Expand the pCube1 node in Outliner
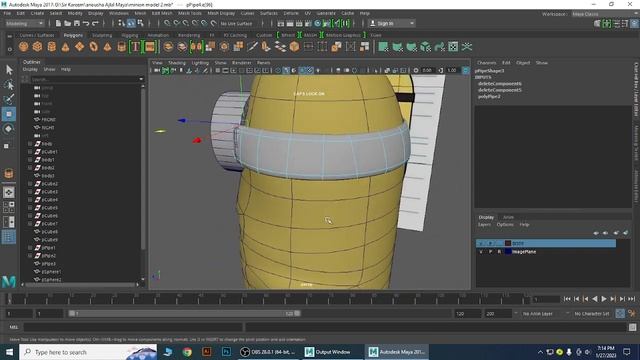 point(30,151)
